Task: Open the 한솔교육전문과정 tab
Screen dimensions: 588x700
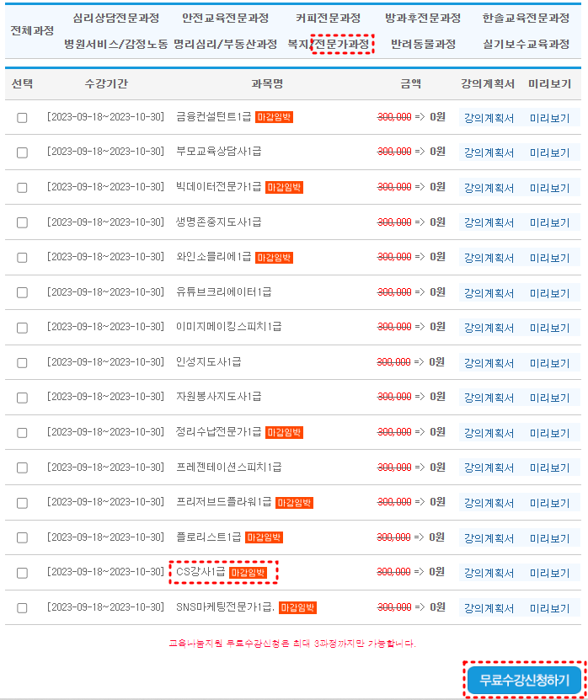Action: click(526, 19)
